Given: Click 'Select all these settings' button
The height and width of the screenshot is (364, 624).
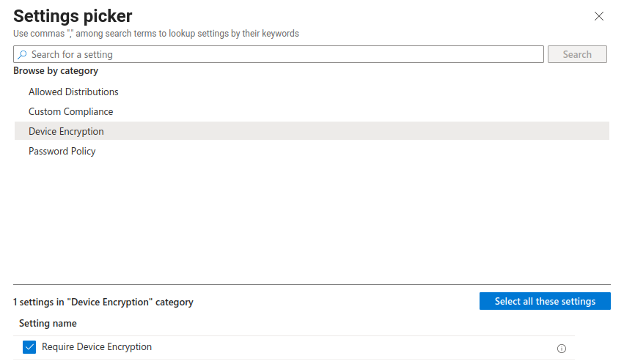Looking at the screenshot, I should click(545, 302).
